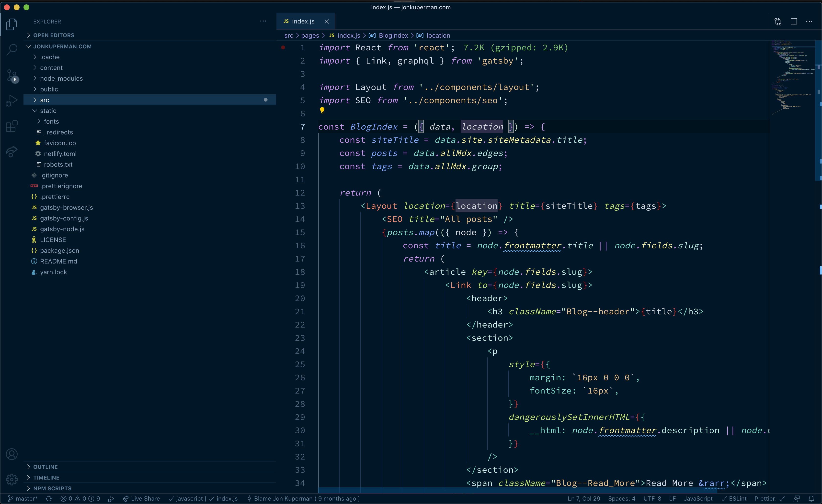Expand the public folder
The width and height of the screenshot is (822, 504).
149,89
